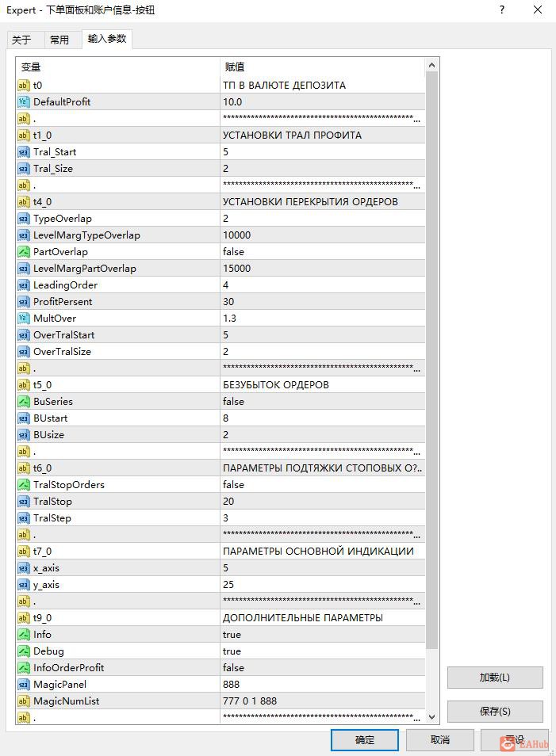Open the help question mark button
556x756 pixels.
click(x=502, y=10)
